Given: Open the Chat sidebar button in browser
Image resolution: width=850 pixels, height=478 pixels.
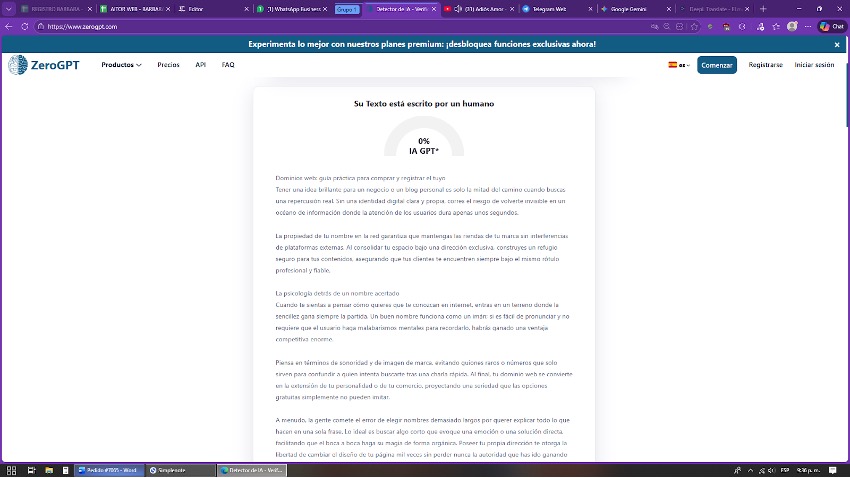Looking at the screenshot, I should tap(830, 27).
